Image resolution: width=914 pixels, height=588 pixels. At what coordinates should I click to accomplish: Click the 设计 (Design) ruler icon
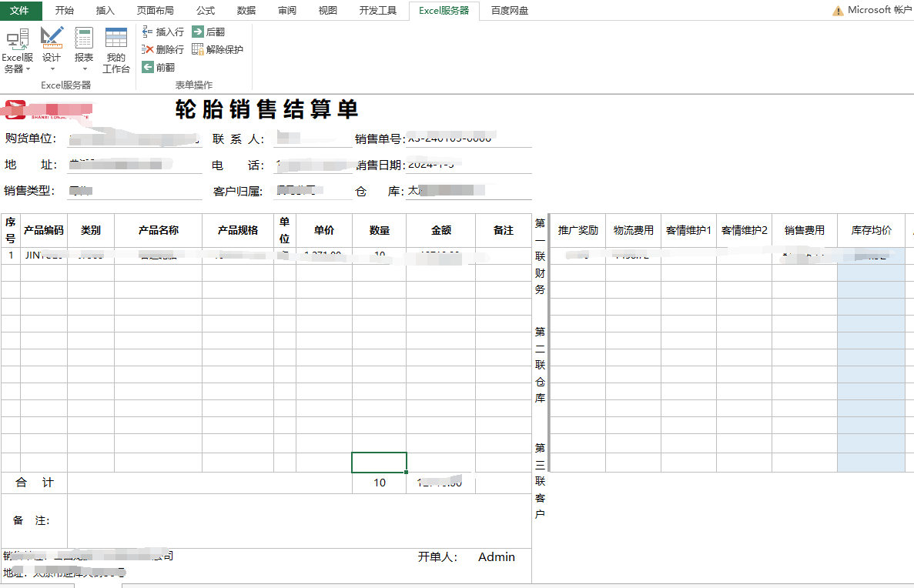(52, 38)
